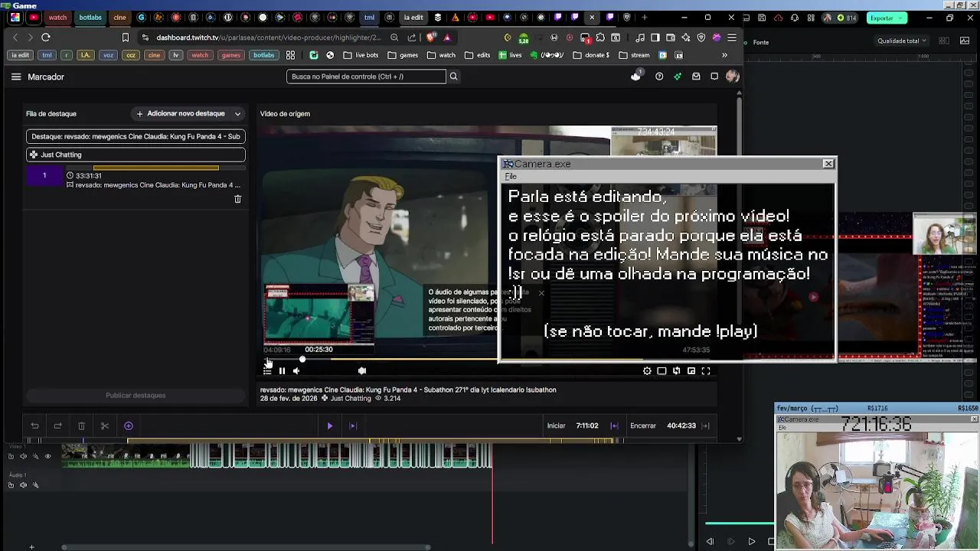980x551 pixels.
Task: Open a new browser tab
Action: [645, 18]
